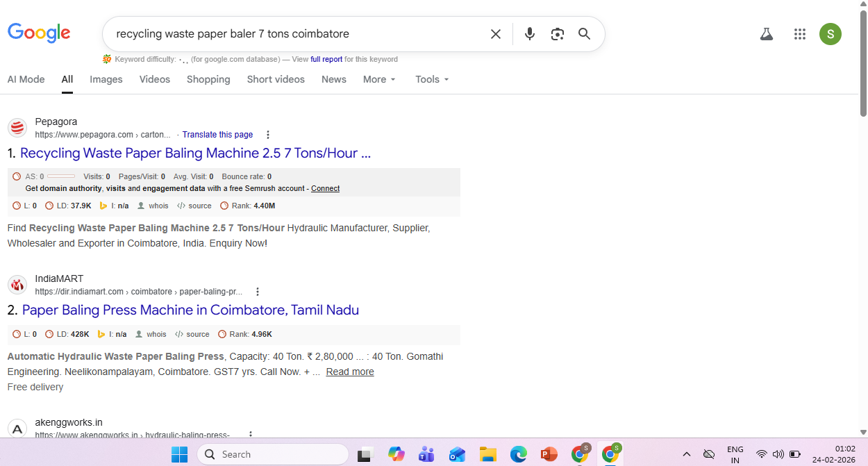868x466 pixels.
Task: Click Semrush Connect link
Action: tap(325, 188)
